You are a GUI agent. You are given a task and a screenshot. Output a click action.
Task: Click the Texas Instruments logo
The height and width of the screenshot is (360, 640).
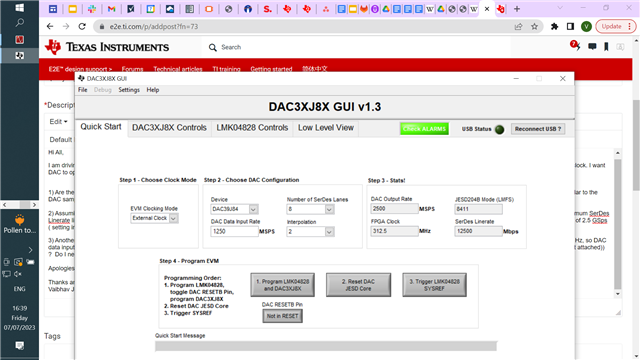click(x=107, y=47)
